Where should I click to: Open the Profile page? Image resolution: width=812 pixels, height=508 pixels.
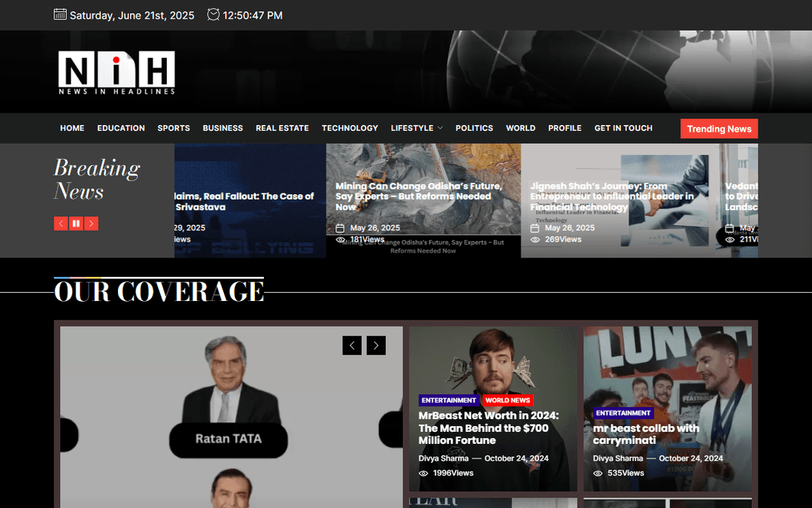565,128
